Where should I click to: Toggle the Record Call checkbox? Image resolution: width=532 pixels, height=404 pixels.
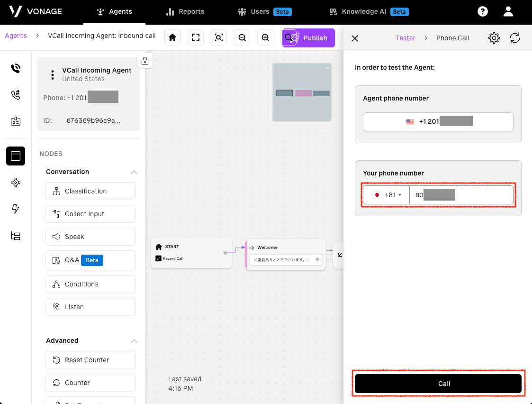(x=158, y=258)
